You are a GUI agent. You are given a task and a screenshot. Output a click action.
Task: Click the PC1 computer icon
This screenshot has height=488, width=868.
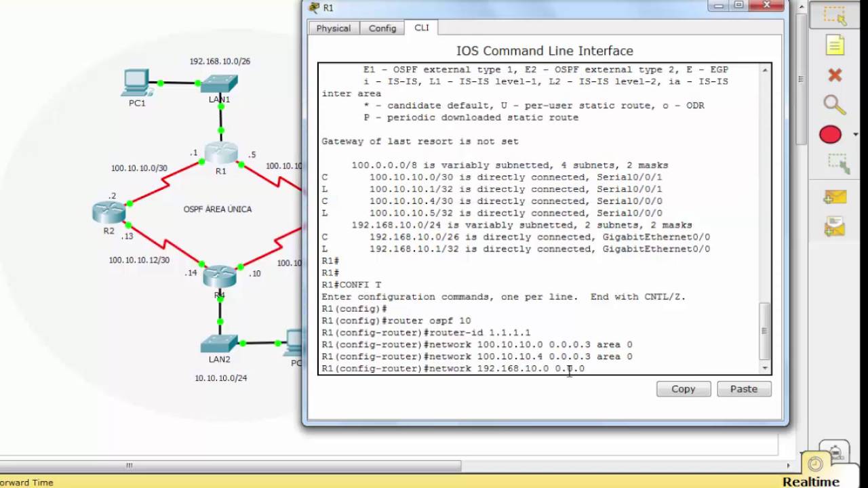click(137, 83)
